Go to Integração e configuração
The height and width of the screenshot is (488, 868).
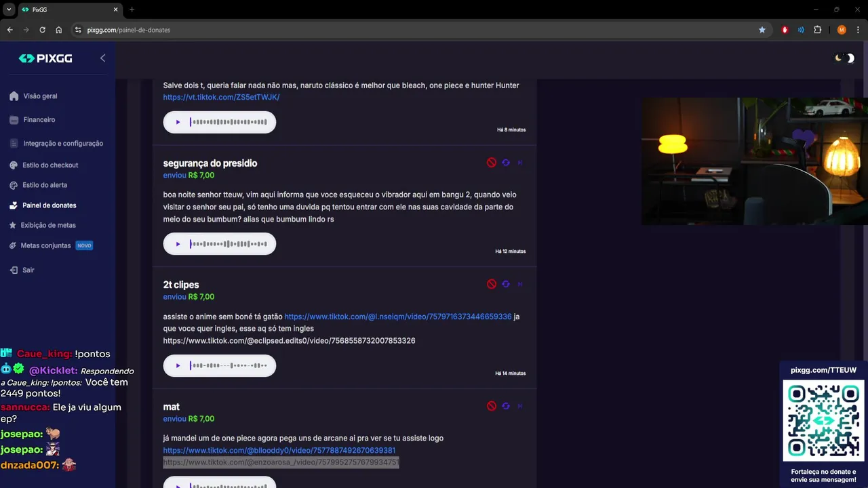[x=57, y=144]
